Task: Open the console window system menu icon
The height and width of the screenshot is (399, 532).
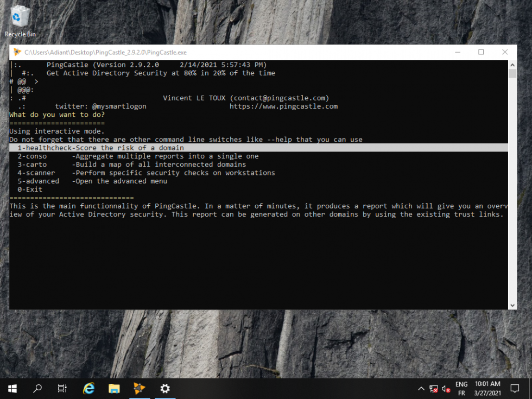Action: (x=16, y=52)
